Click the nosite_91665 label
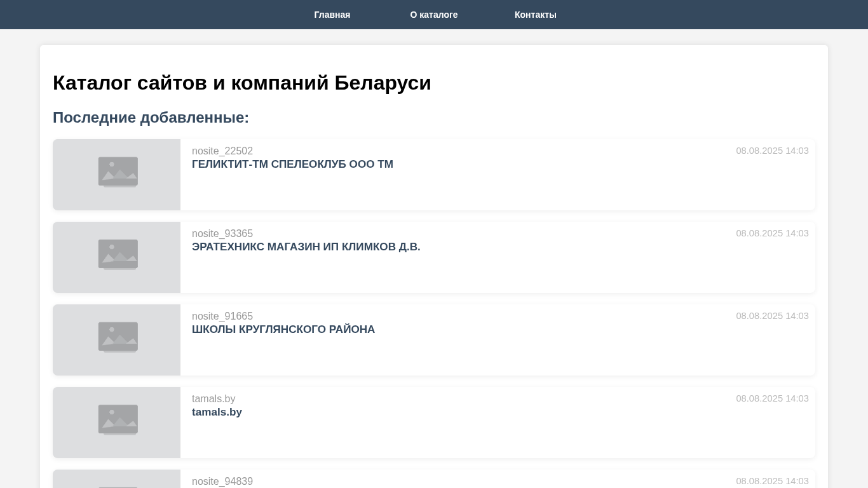 click(222, 316)
